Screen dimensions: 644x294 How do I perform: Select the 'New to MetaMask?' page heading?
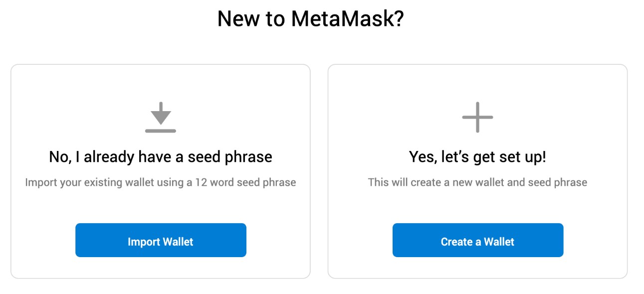pyautogui.click(x=310, y=19)
